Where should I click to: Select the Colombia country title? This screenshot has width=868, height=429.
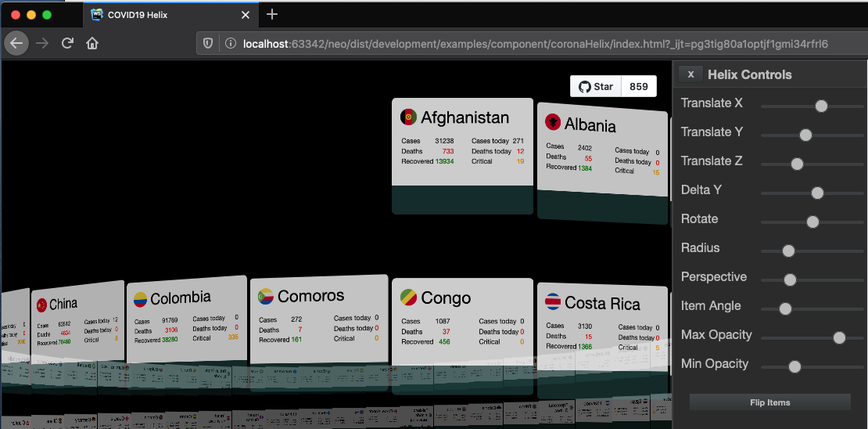[x=181, y=297]
